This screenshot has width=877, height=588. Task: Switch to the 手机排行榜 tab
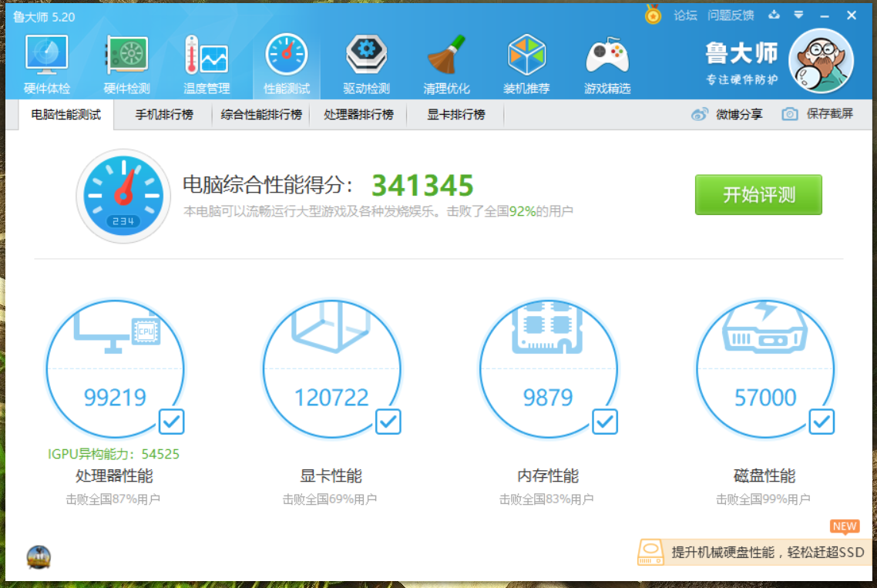[x=164, y=115]
